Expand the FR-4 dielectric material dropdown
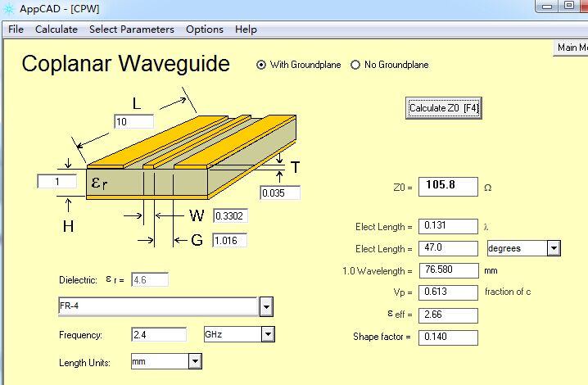 (266, 306)
